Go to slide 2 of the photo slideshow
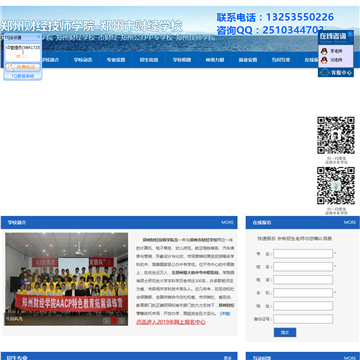 tap(114, 321)
